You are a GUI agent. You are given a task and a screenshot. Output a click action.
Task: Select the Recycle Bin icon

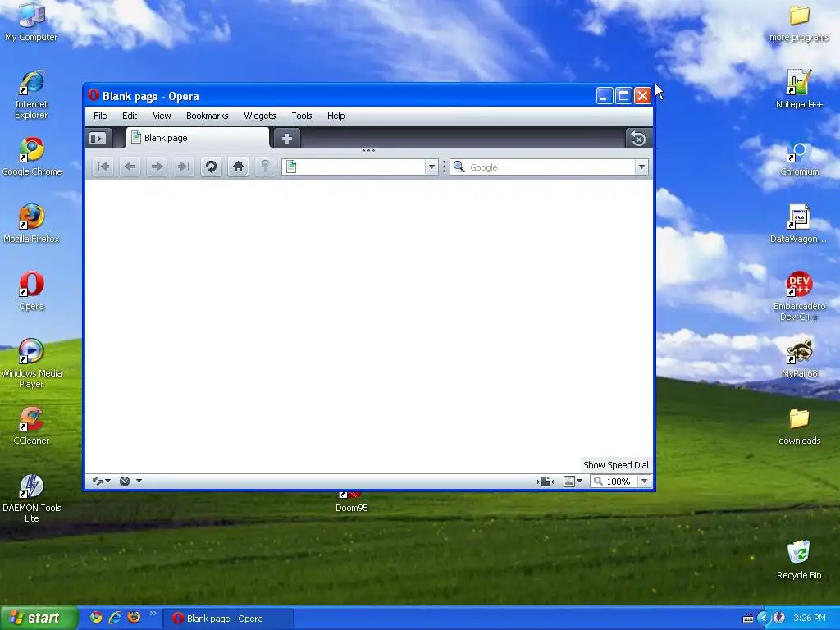click(799, 560)
